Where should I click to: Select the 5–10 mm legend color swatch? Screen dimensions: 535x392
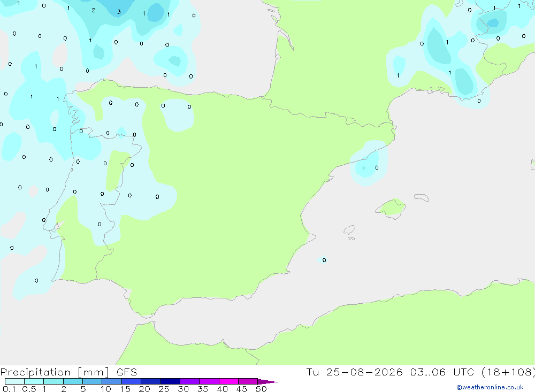pyautogui.click(x=93, y=381)
